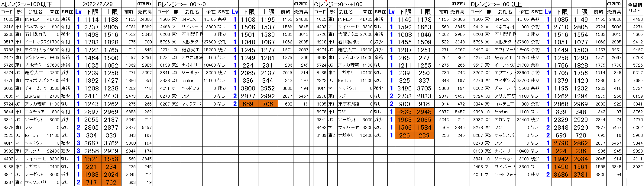This screenshot has height=186, width=644.
Task: Click the "シンクロ・フ" company name in Cレンジ
Action: 348,58
